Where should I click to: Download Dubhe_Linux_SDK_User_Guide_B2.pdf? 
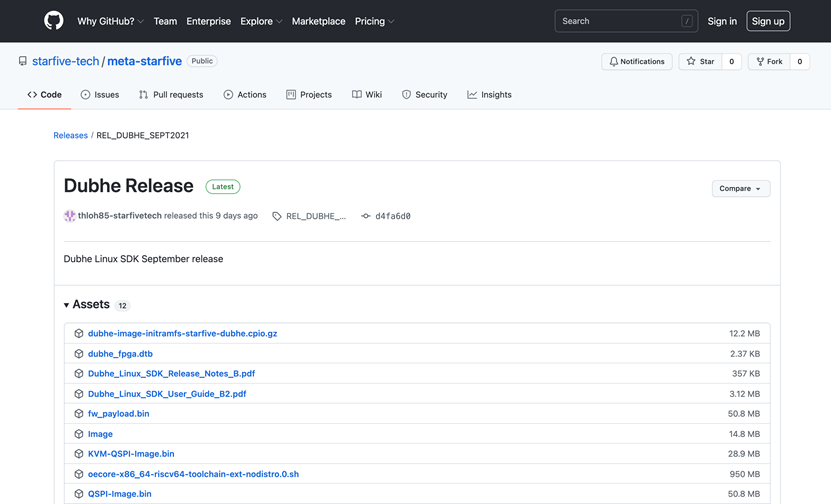click(167, 394)
